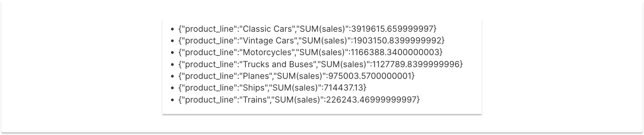Click the bullet point before the Motorcycles row

coord(172,53)
